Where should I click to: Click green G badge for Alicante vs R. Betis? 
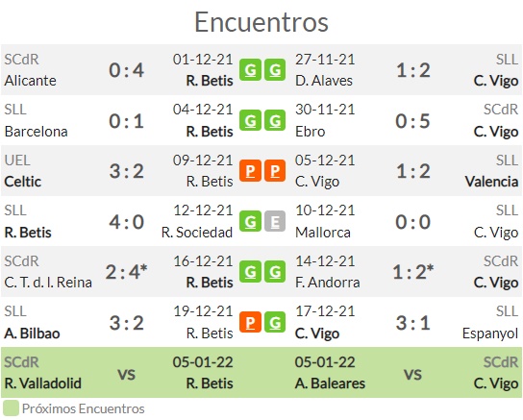(250, 70)
